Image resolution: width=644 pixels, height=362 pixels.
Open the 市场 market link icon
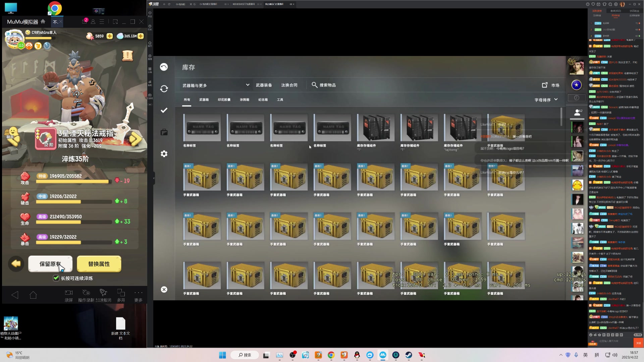coord(545,85)
